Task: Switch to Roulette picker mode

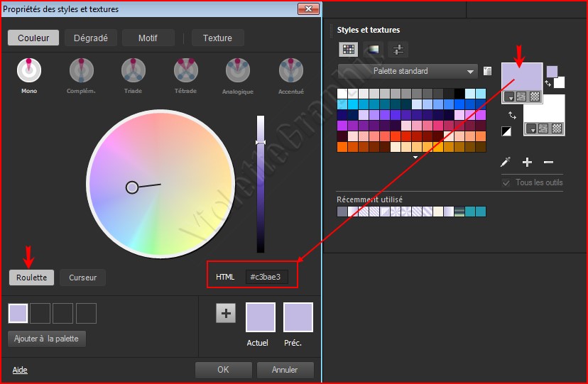Action: (32, 278)
